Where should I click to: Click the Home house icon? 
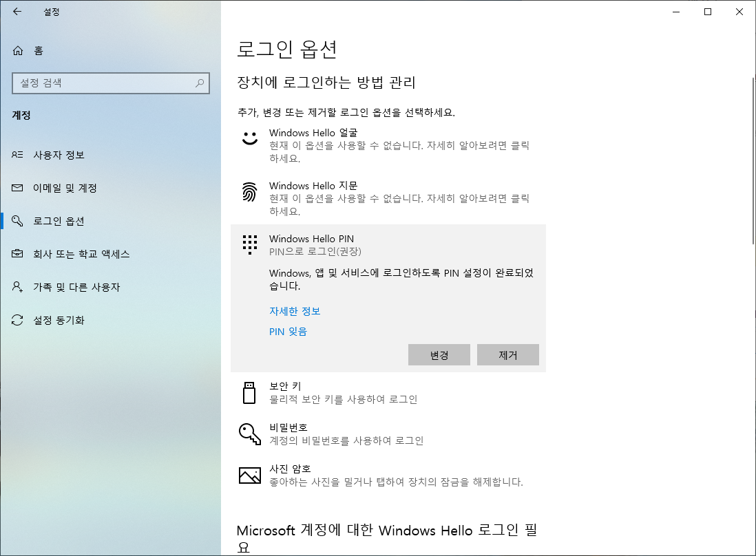click(18, 51)
